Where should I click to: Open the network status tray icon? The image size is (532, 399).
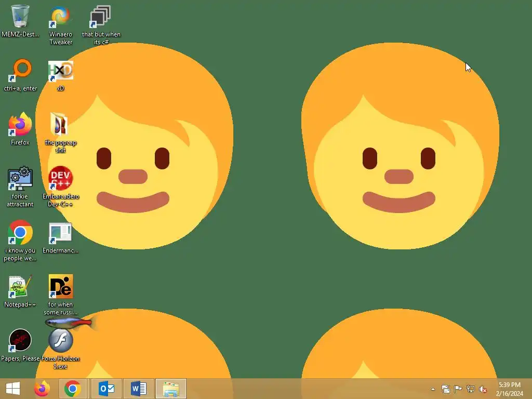pyautogui.click(x=471, y=389)
